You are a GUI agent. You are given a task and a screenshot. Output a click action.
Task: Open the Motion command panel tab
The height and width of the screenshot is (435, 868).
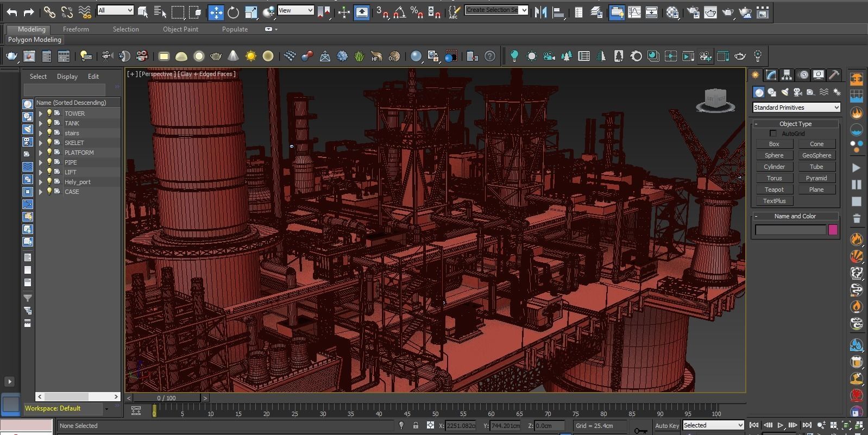point(803,75)
